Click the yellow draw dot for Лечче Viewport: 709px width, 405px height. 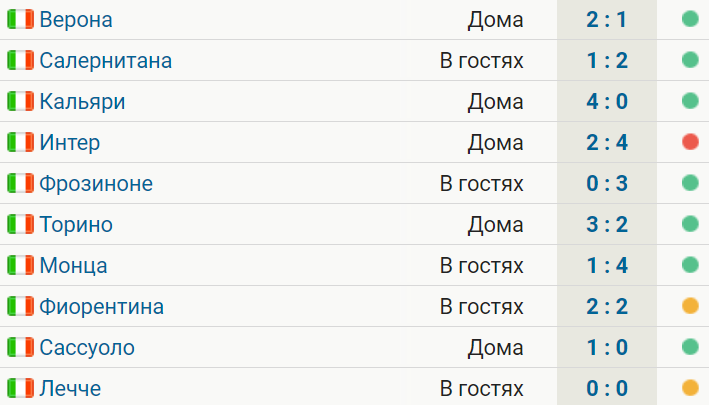[689, 388]
